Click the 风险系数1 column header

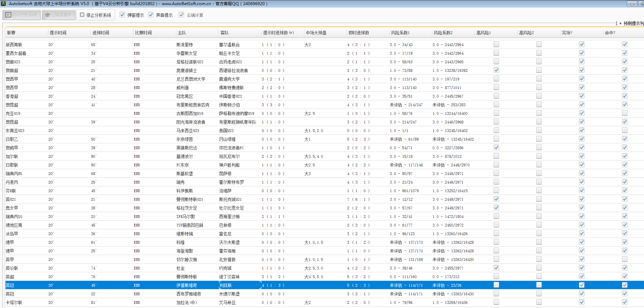pos(400,33)
